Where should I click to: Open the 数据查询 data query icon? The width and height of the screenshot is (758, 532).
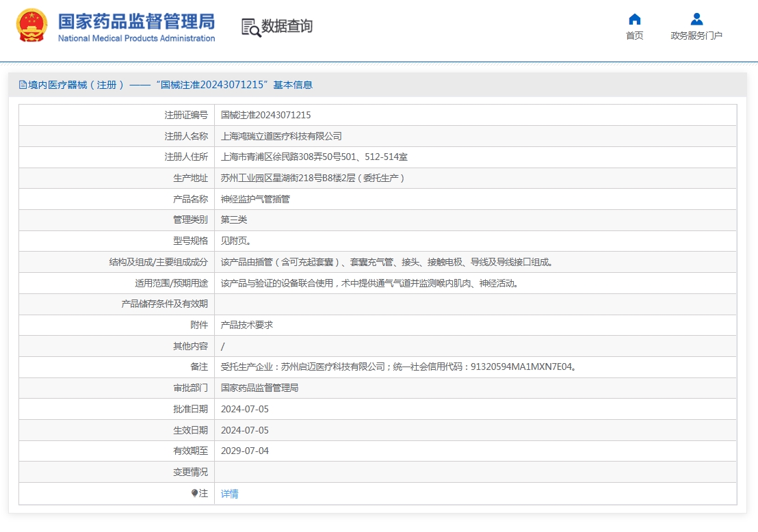[251, 27]
